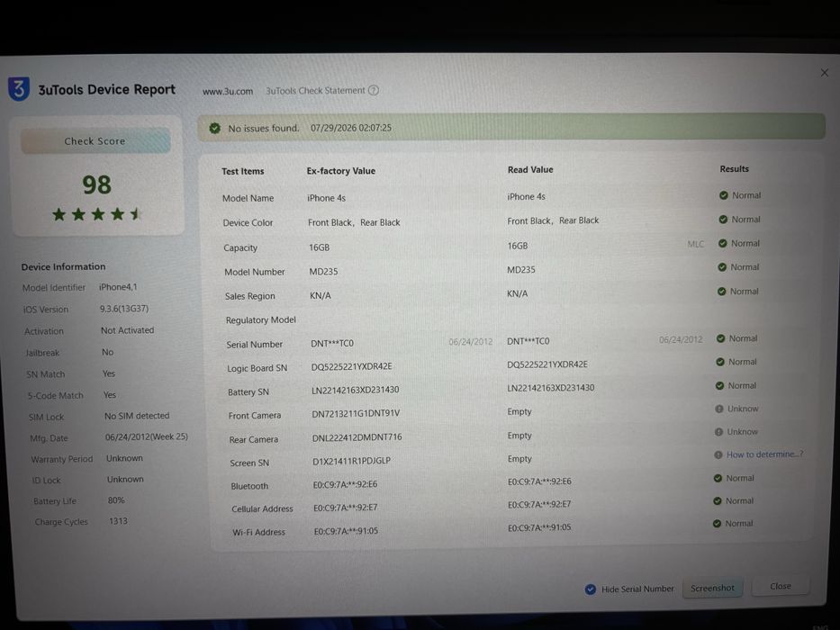Click the green No issues found checkmark icon
The image size is (840, 630).
[x=215, y=128]
